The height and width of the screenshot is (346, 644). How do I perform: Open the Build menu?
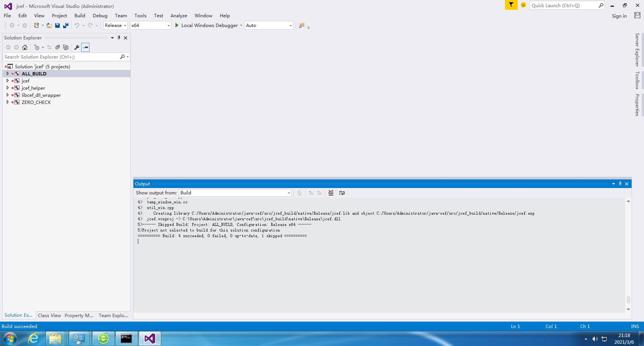[80, 16]
